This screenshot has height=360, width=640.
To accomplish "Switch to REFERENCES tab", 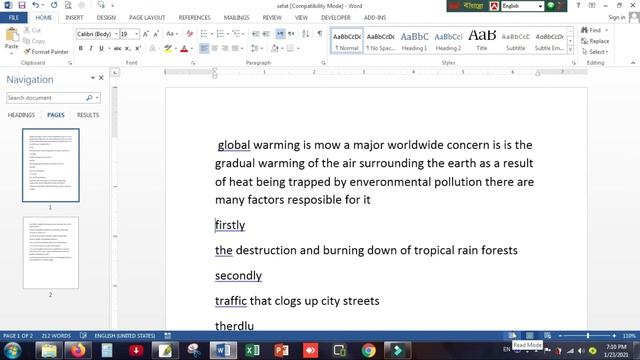I will [x=194, y=18].
